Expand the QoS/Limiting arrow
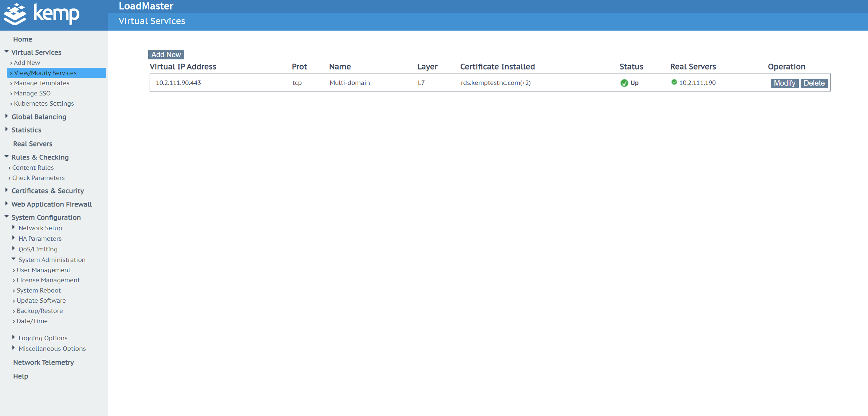The width and height of the screenshot is (868, 416). [13, 248]
